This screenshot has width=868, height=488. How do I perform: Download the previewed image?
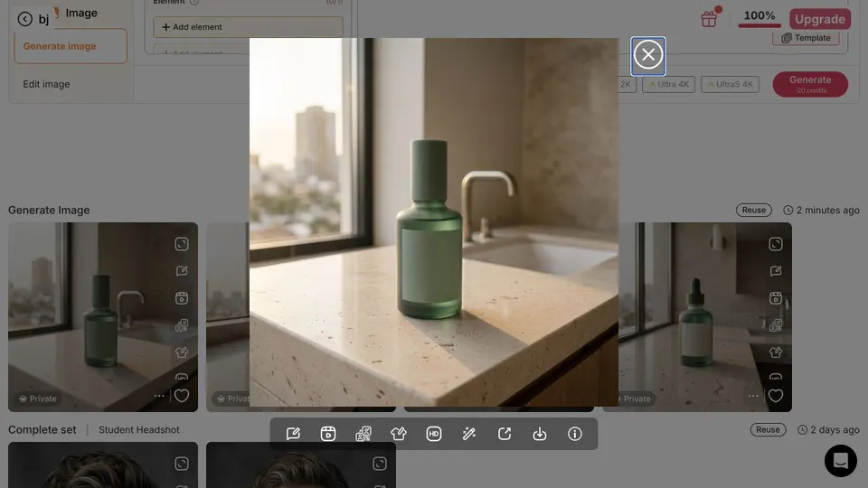540,434
